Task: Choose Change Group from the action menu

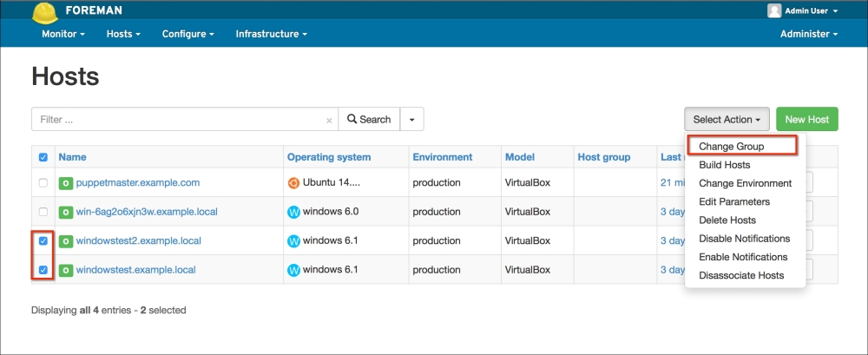Action: click(x=731, y=147)
